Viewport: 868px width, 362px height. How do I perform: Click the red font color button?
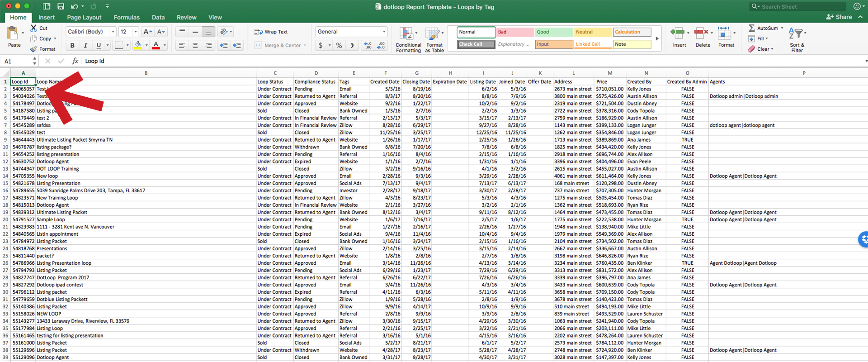pyautogui.click(x=156, y=45)
